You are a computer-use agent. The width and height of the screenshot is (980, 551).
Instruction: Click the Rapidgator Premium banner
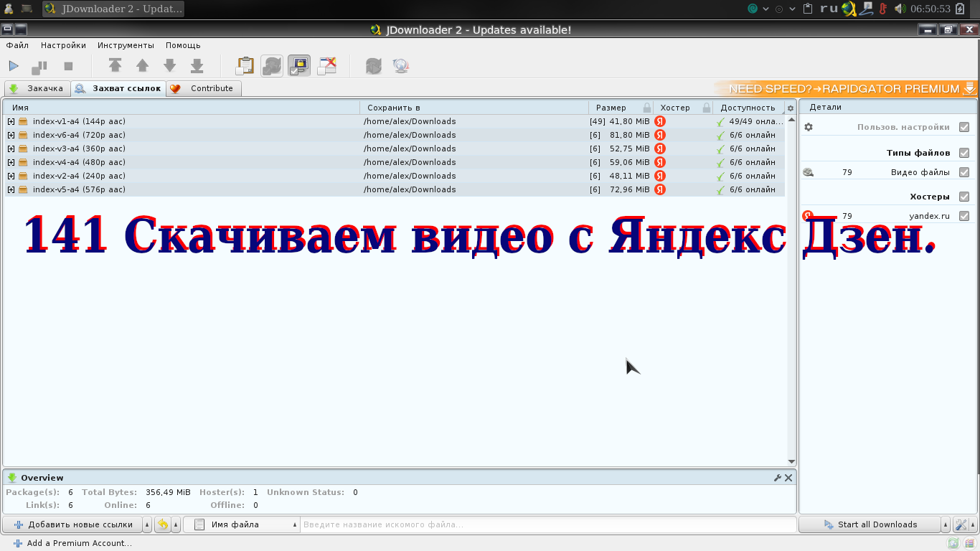tap(847, 89)
